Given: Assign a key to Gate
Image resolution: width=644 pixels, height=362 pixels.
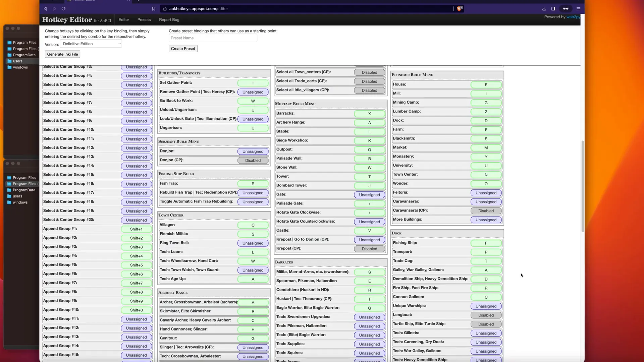Looking at the screenshot, I should [x=369, y=195].
